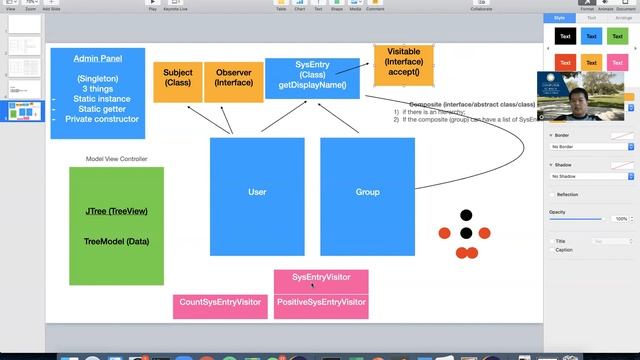Switch to the Arrange tab

[623, 18]
